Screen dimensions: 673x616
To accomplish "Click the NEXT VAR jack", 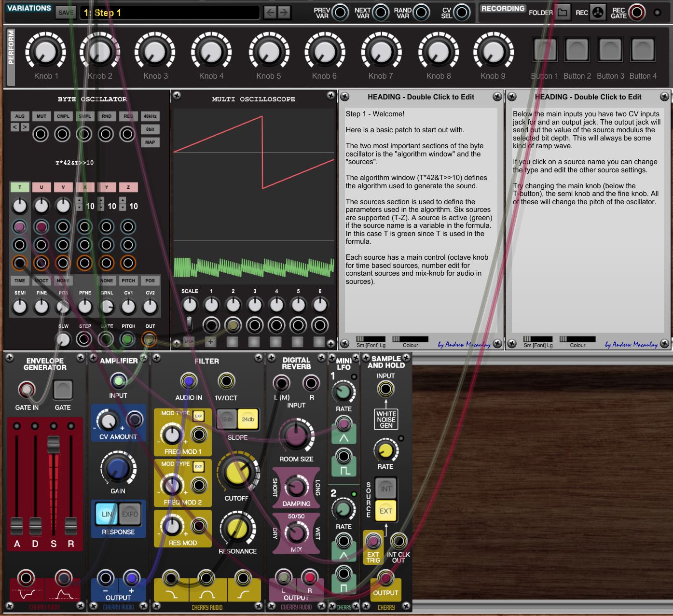I will pos(380,13).
